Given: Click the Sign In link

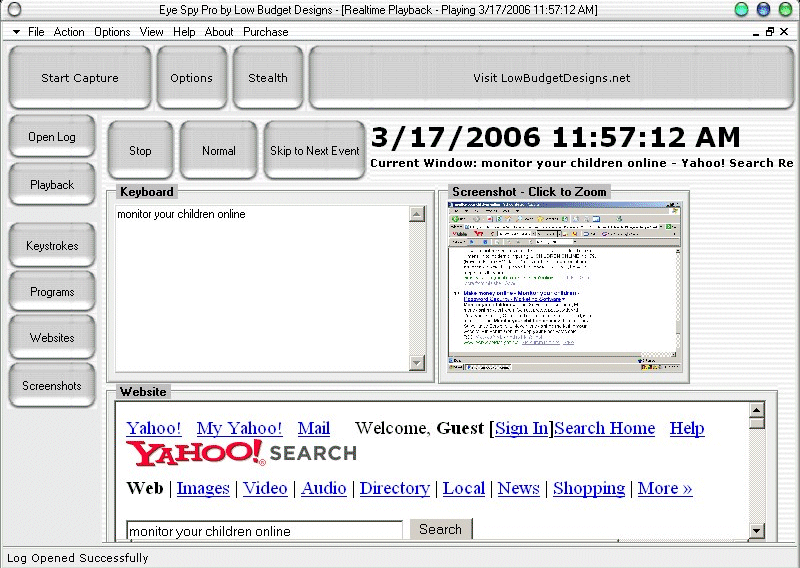Looking at the screenshot, I should click(521, 428).
